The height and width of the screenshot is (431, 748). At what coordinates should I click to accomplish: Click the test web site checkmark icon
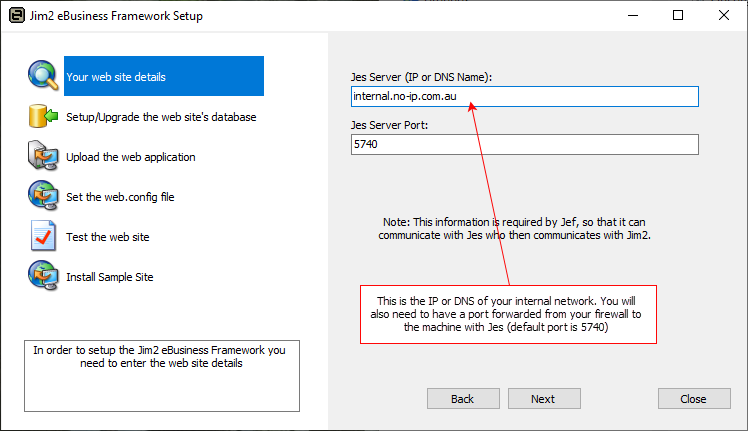click(43, 237)
